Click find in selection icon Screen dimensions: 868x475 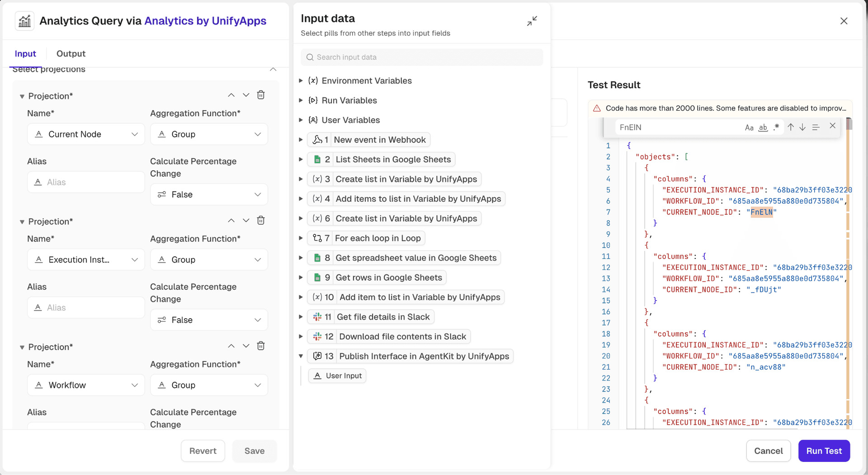[816, 127]
